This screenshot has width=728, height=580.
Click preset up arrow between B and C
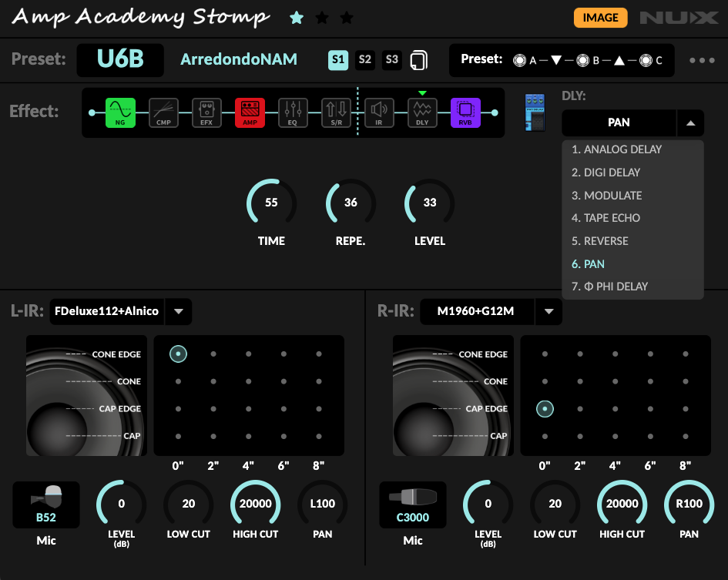pyautogui.click(x=619, y=60)
